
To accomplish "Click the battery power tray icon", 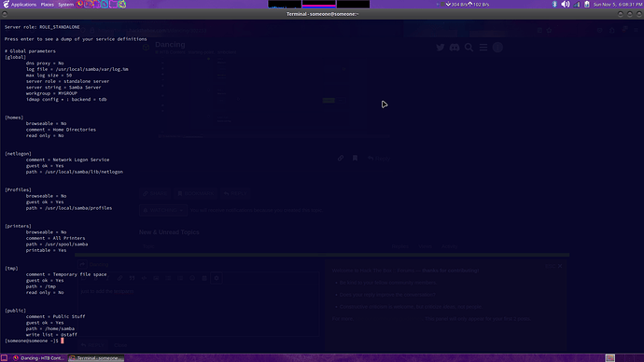I will (587, 4).
